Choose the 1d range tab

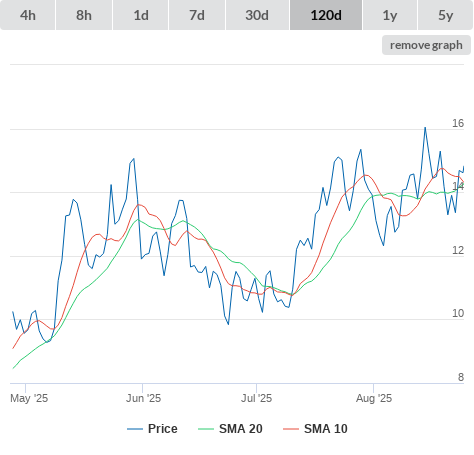(141, 15)
